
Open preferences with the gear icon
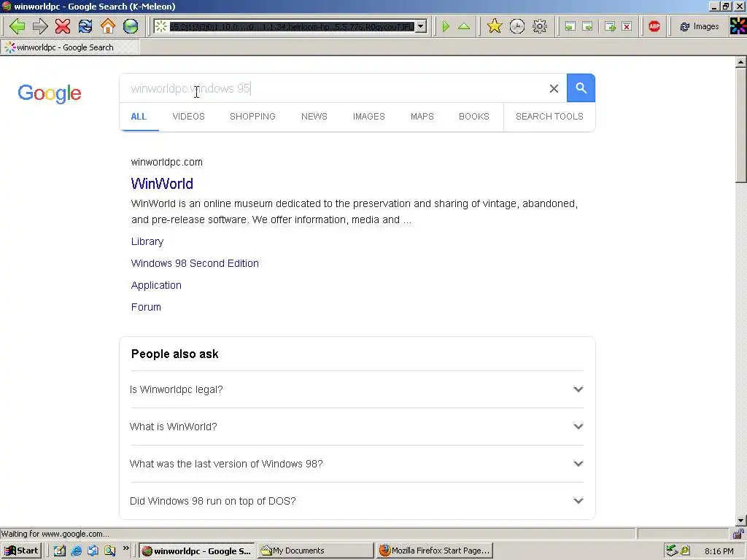539,26
